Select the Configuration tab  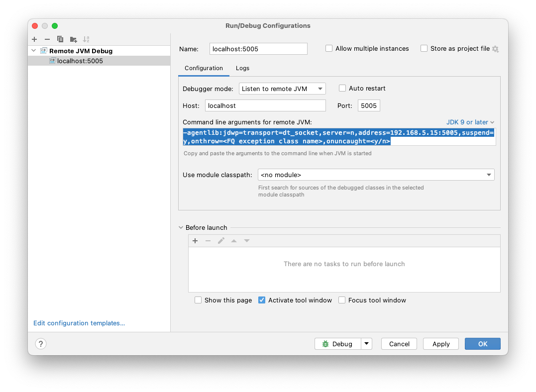pyautogui.click(x=204, y=68)
